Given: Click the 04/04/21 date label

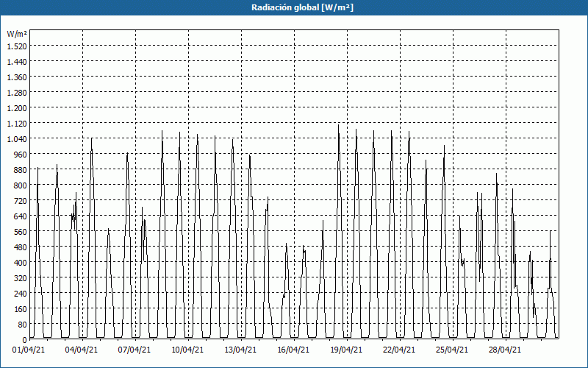Looking at the screenshot, I should tap(82, 350).
